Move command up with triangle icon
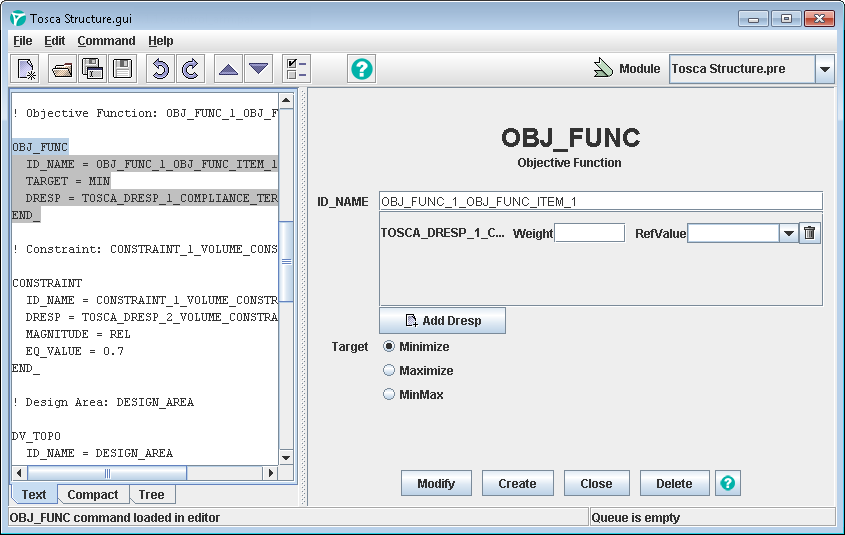Viewport: 845px width, 535px height. click(x=228, y=69)
